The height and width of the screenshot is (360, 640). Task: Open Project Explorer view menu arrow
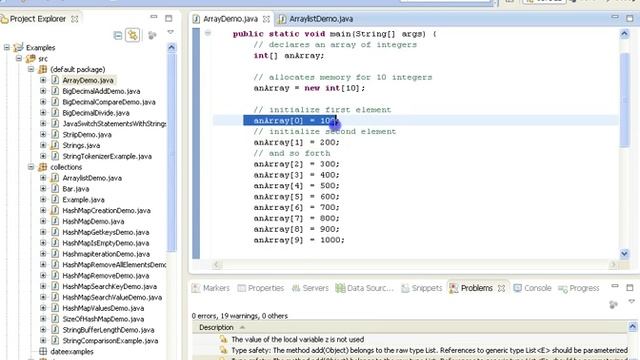coord(171,32)
